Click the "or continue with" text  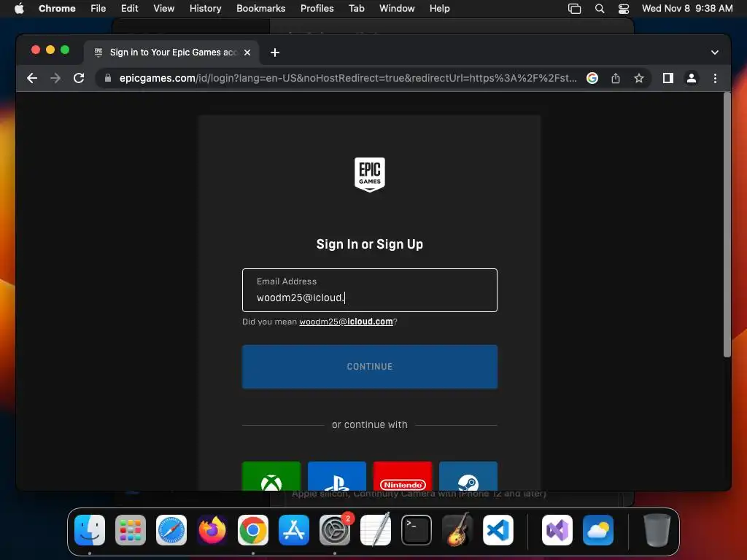click(370, 425)
